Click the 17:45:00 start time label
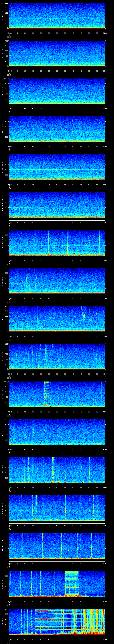 pos(9,601)
